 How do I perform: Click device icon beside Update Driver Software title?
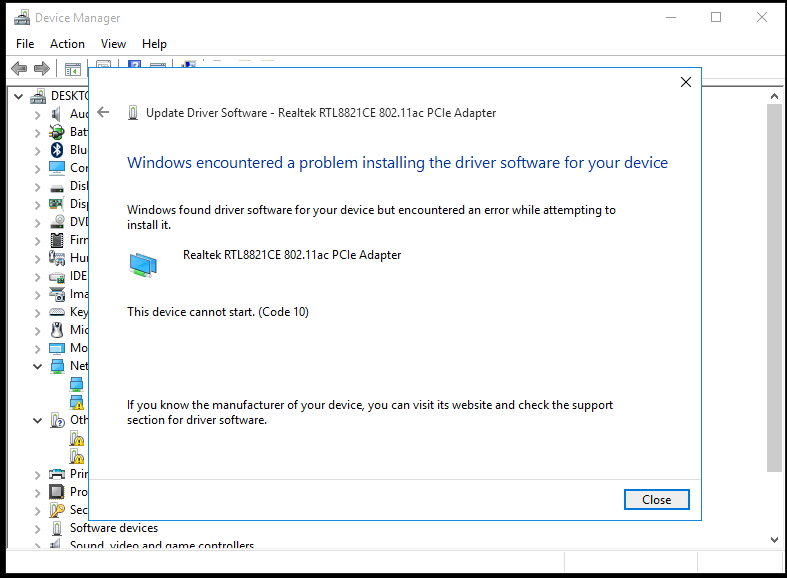tap(133, 113)
